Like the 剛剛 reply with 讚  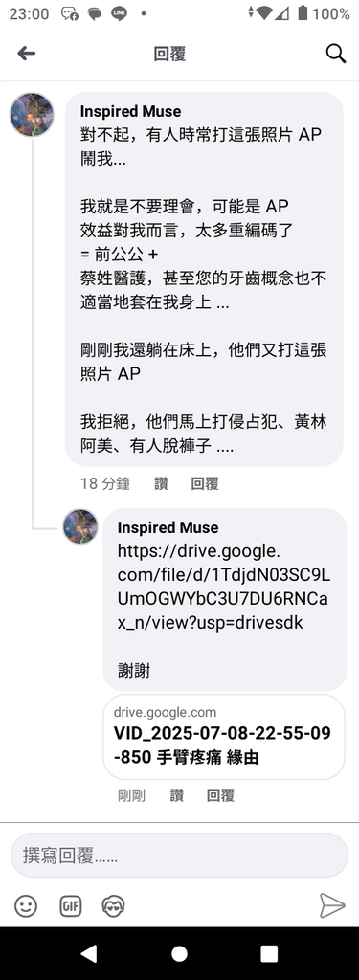tap(177, 795)
